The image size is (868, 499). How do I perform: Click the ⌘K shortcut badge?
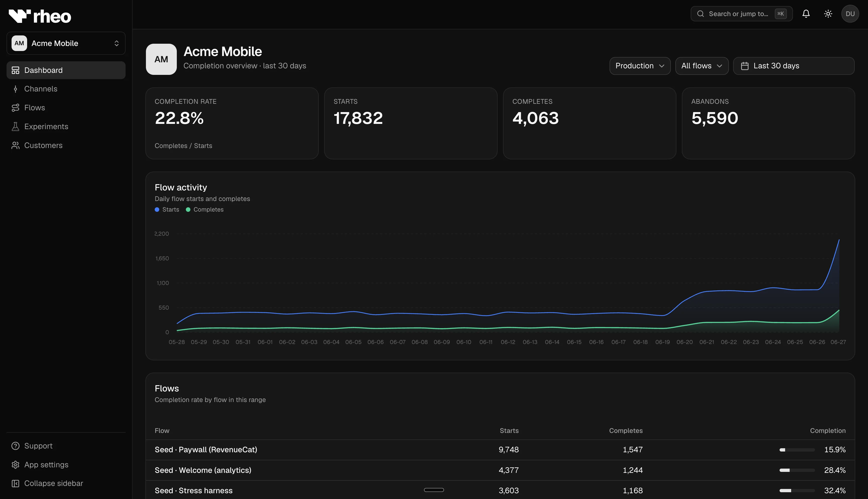(x=781, y=14)
